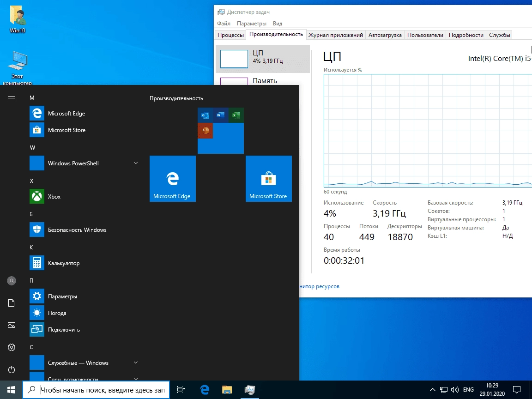Switch to the Производительность tab

276,34
